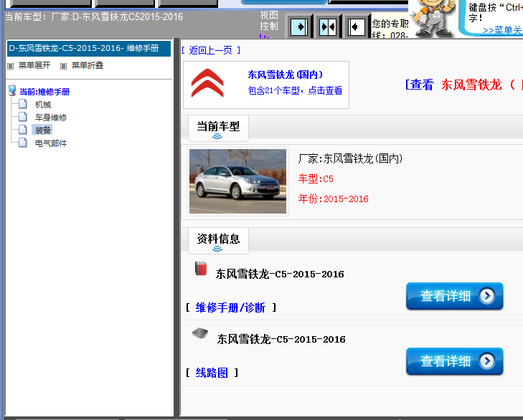Click the red book icon for 维修手册
The image size is (523, 420).
201,269
